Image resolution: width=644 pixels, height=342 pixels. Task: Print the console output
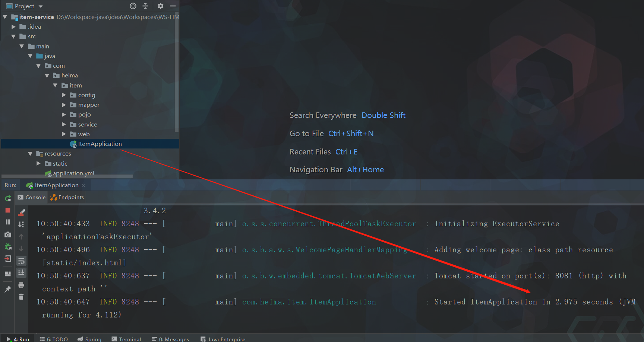pos(21,285)
